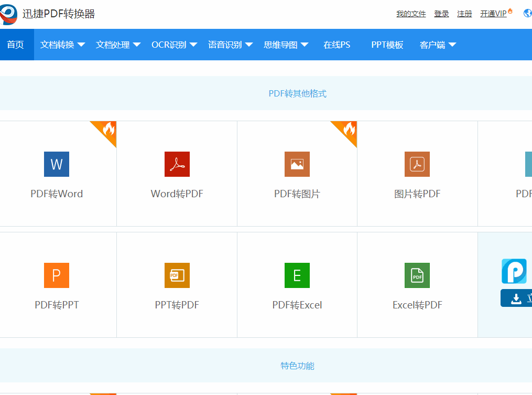532x395 pixels.
Task: Click the 登录 link
Action: coord(441,14)
